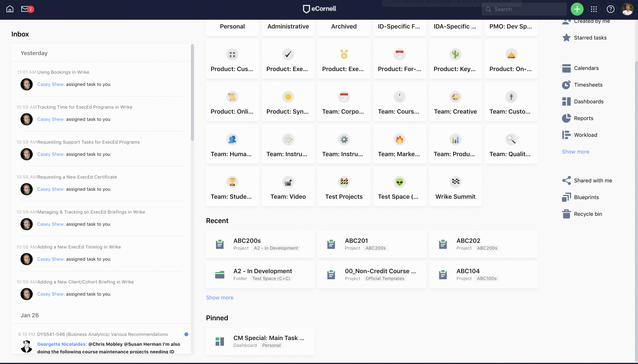Open the Calendars icon
Viewport: 638px width, 364px height.
pyautogui.click(x=566, y=68)
